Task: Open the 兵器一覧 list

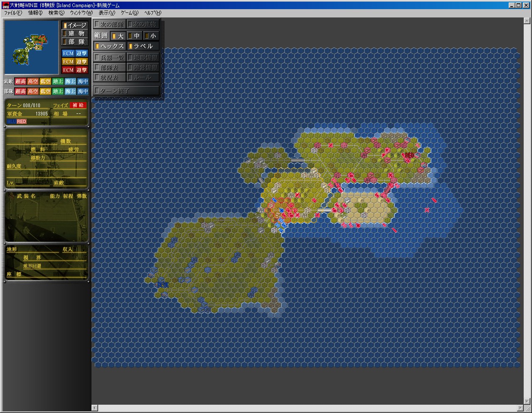Action: coord(110,57)
